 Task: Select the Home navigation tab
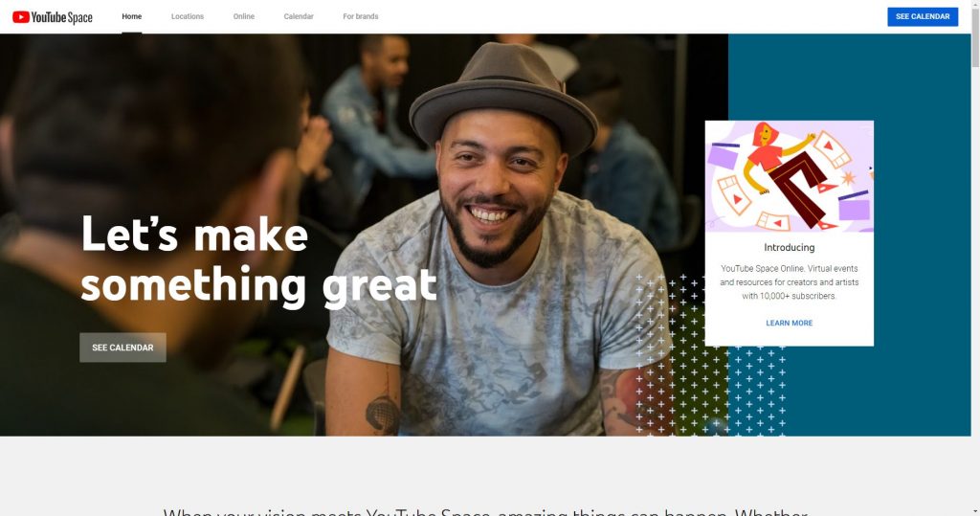pyautogui.click(x=131, y=16)
